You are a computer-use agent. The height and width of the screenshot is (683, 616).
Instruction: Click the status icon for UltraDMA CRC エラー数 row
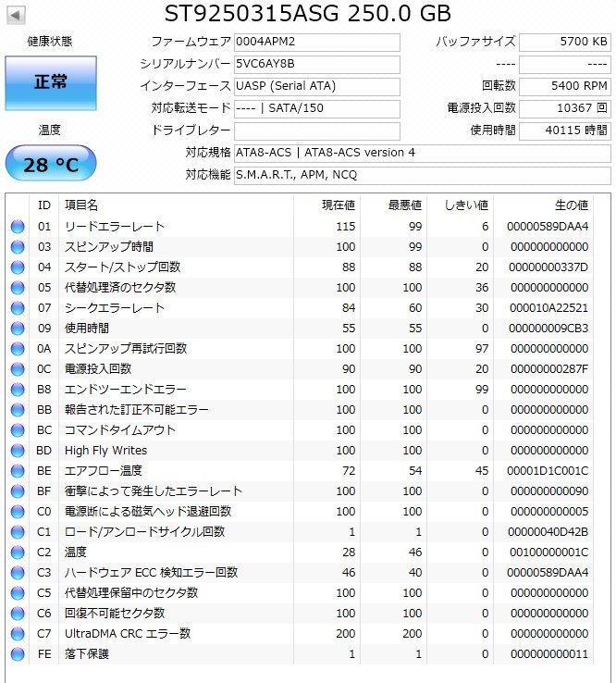tap(18, 634)
